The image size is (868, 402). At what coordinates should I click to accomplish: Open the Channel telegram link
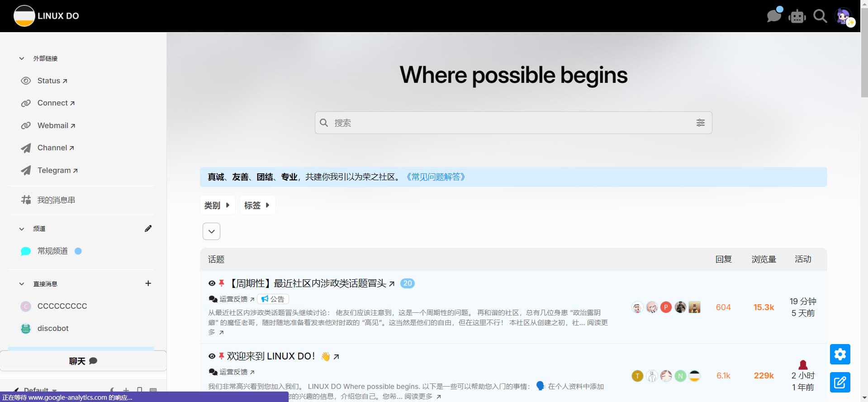55,148
